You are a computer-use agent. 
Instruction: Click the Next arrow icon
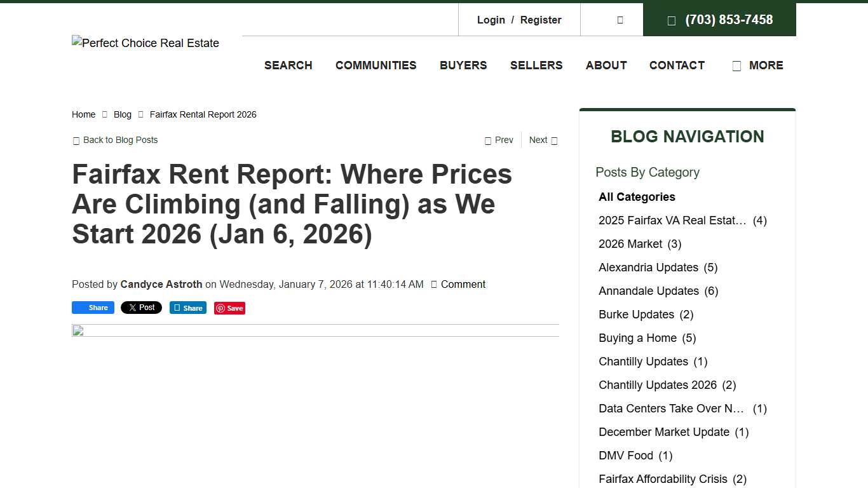[x=553, y=140]
